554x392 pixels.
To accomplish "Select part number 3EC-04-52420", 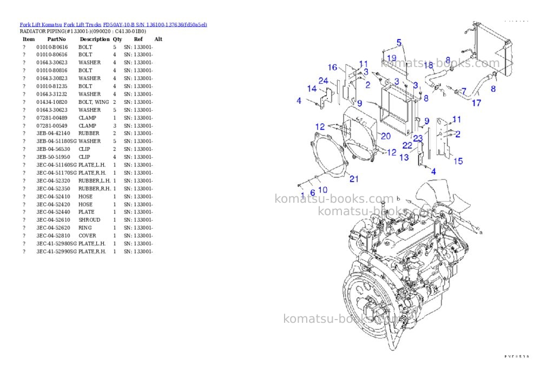I will click(54, 204).
